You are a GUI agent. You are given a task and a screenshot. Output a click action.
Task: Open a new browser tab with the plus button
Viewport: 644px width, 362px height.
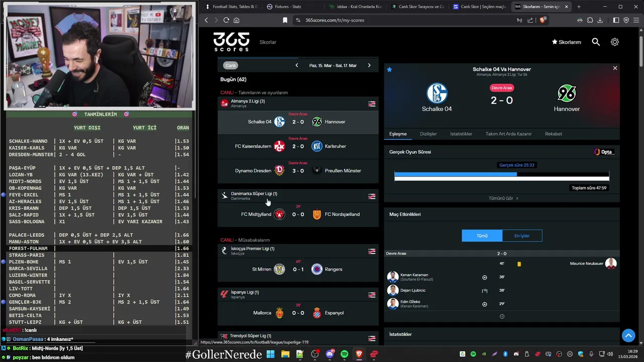[x=579, y=7]
